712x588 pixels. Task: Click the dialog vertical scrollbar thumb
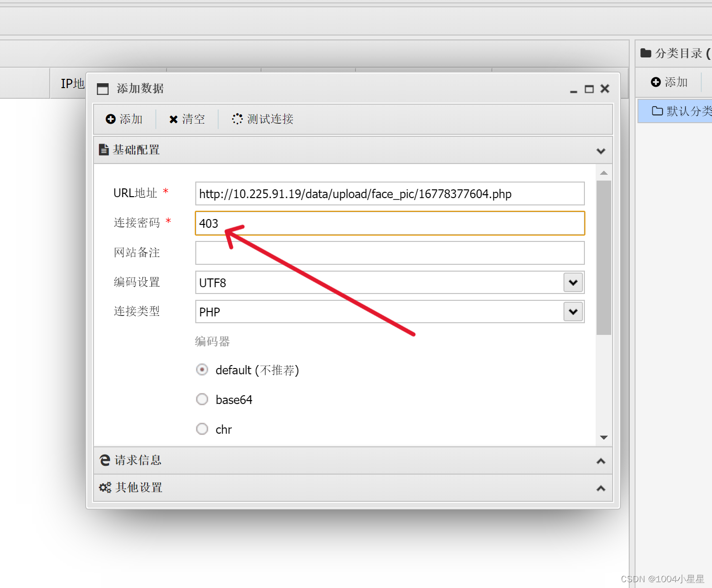click(604, 258)
